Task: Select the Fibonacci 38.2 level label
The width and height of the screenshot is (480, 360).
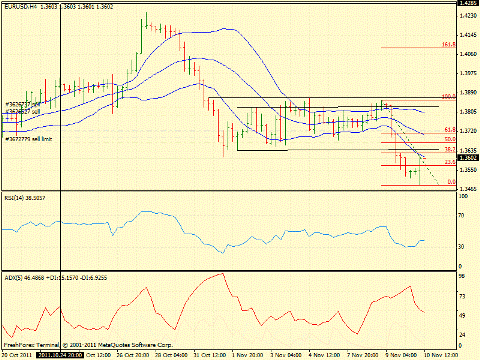Action: click(450, 150)
